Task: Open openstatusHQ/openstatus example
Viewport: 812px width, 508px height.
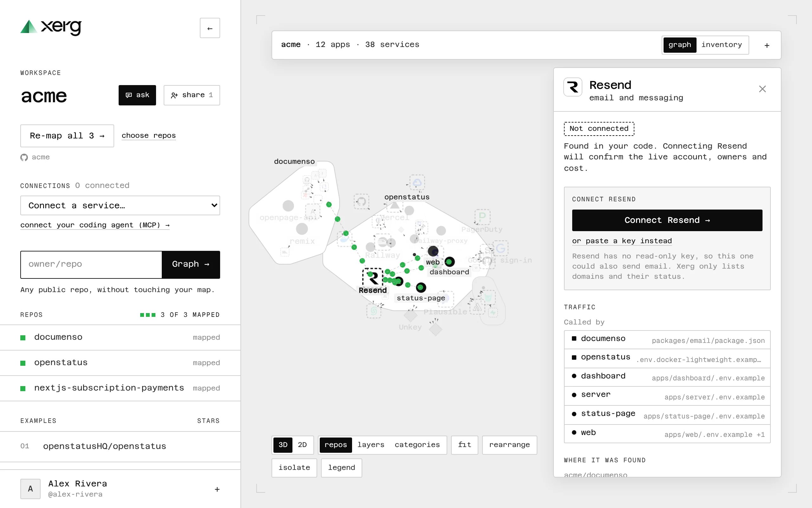Action: pos(120,446)
